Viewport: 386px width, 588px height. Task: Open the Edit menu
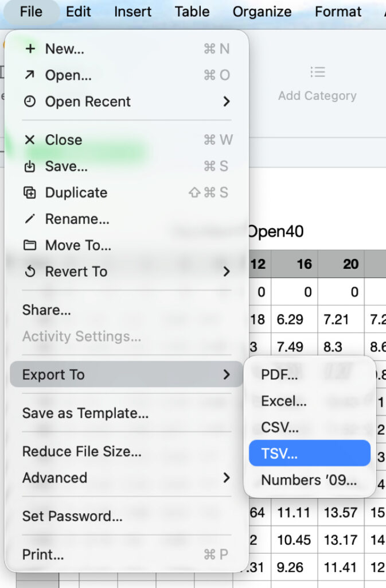coord(78,11)
